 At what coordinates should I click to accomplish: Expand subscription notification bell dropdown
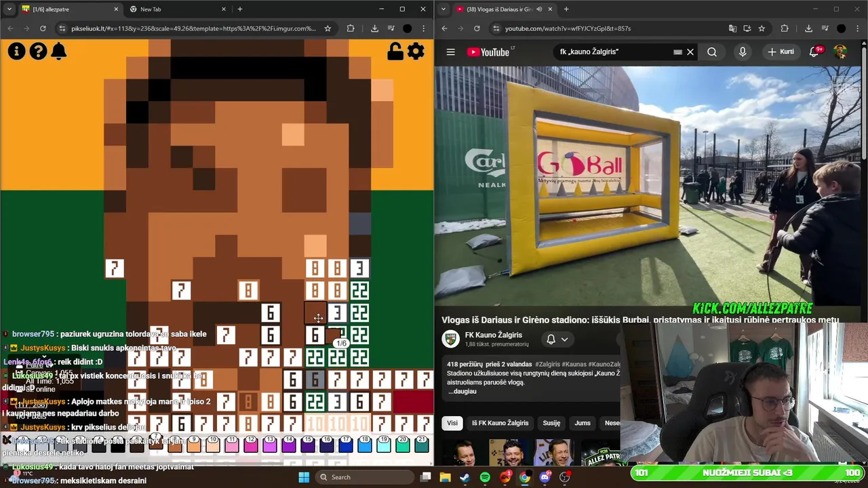[557, 339]
